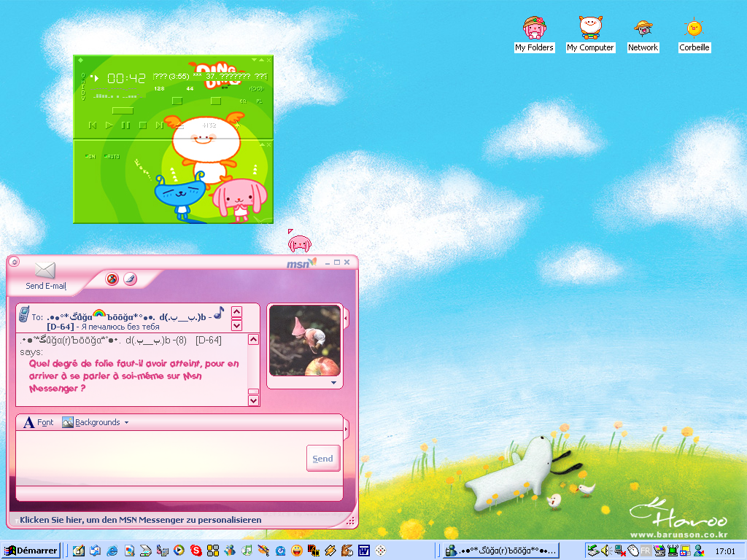Click media player quick launch icon

179,551
